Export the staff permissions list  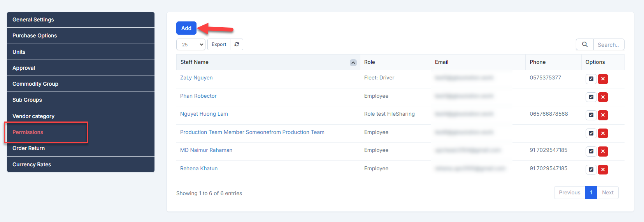point(219,44)
